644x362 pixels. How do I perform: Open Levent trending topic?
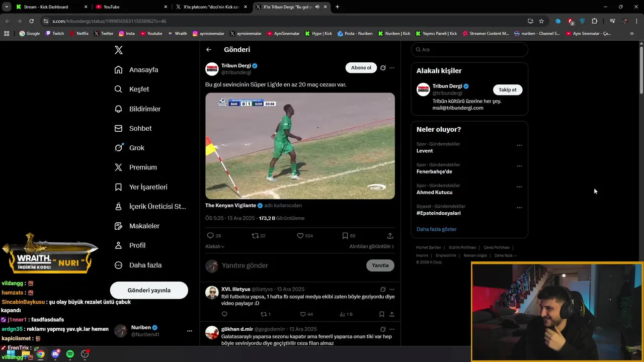click(x=425, y=151)
